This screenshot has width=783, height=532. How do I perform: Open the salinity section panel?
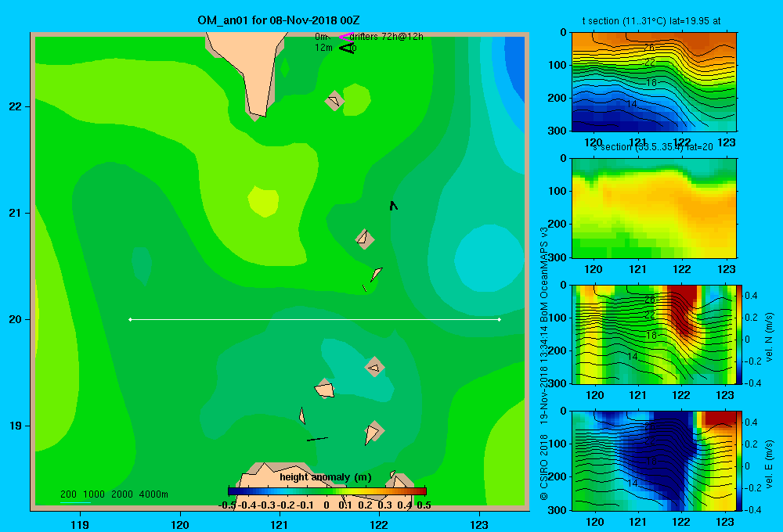point(654,208)
